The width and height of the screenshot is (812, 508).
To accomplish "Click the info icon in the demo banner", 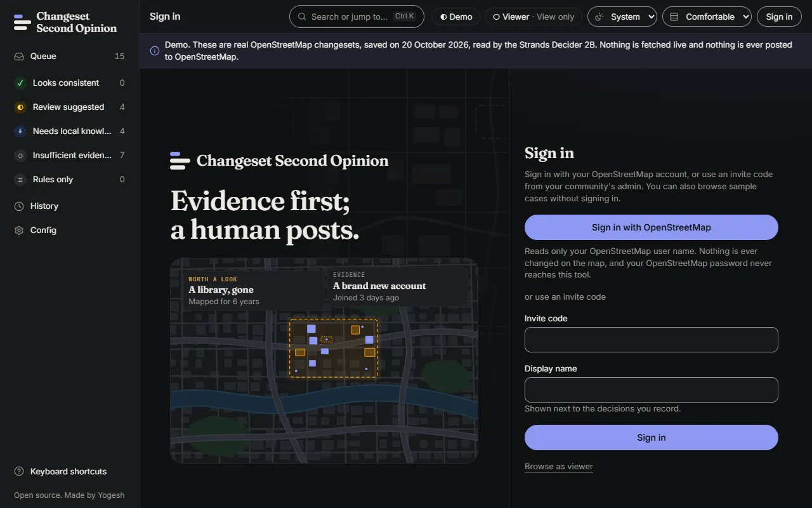I will (x=155, y=51).
